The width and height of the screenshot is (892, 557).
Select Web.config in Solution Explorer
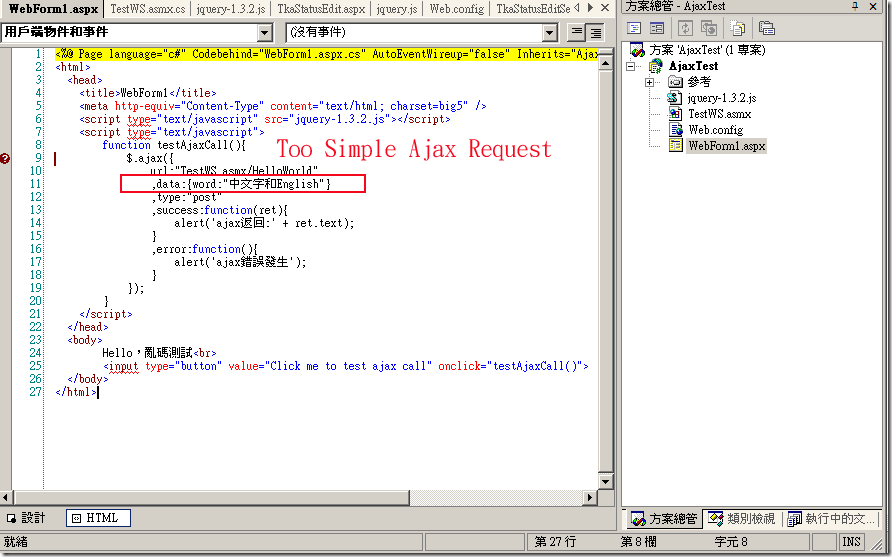716,130
